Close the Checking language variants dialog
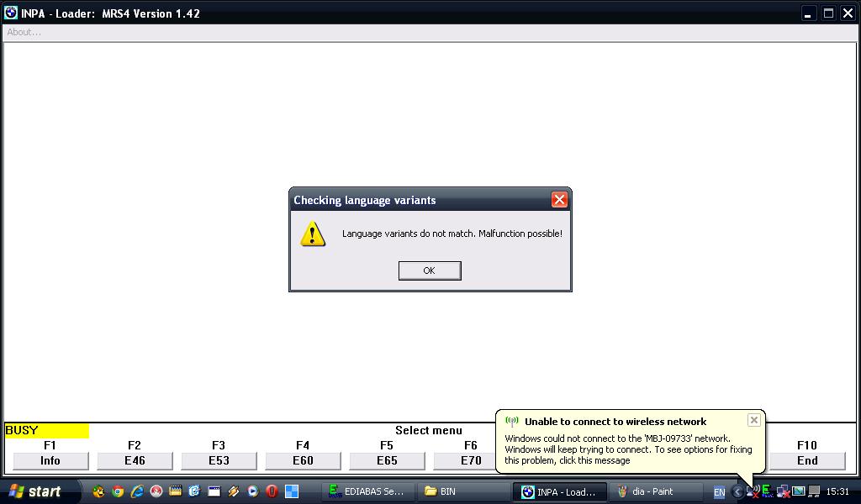861x504 pixels. pyautogui.click(x=559, y=200)
